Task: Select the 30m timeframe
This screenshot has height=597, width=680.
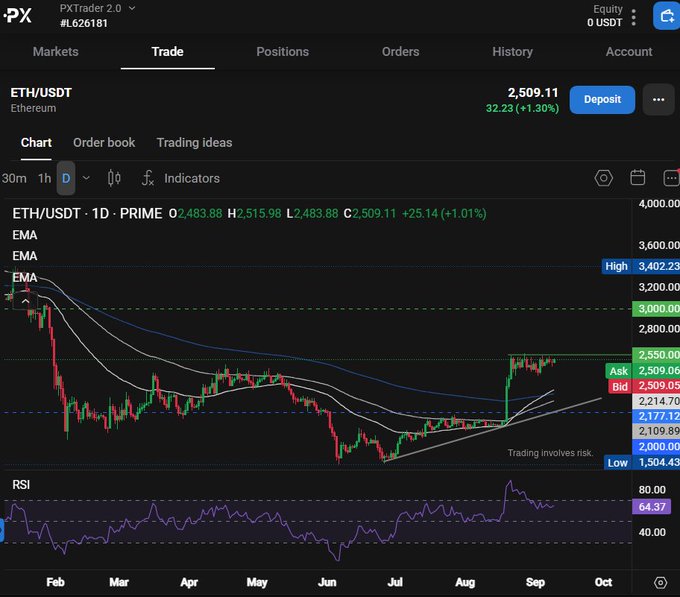Action: (x=14, y=178)
